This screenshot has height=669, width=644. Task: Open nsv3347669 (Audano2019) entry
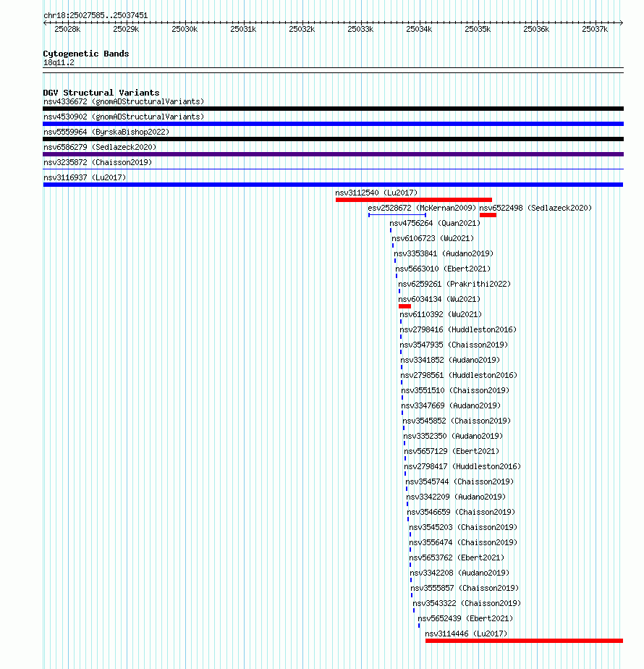452,405
